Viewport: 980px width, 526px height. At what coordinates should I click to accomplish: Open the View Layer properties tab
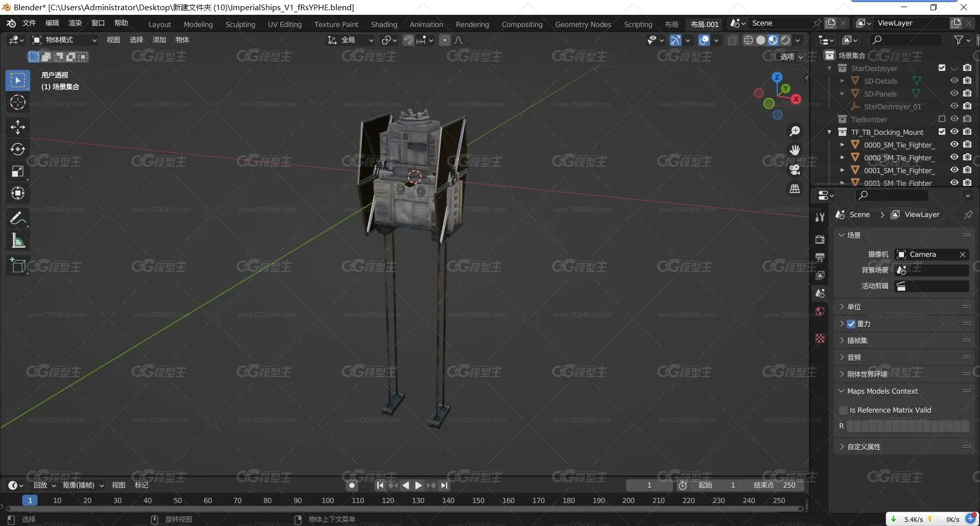pos(820,275)
